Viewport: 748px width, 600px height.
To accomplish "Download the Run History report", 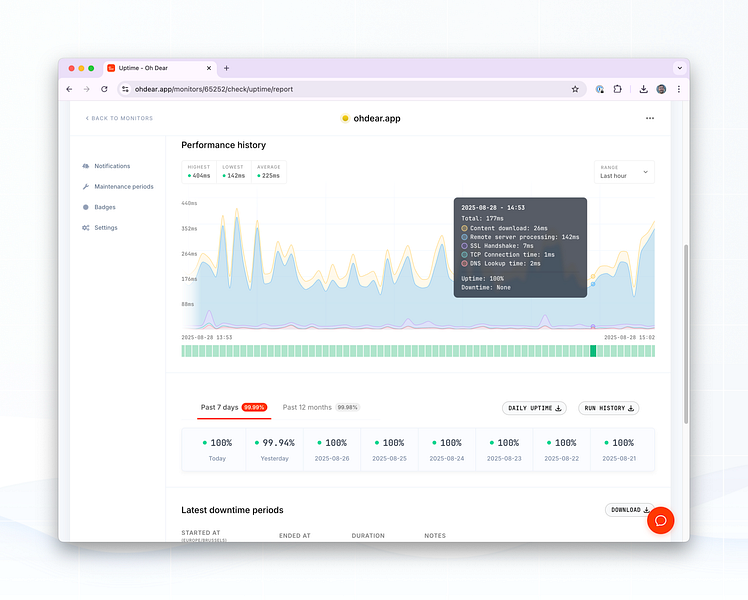I will pos(609,408).
